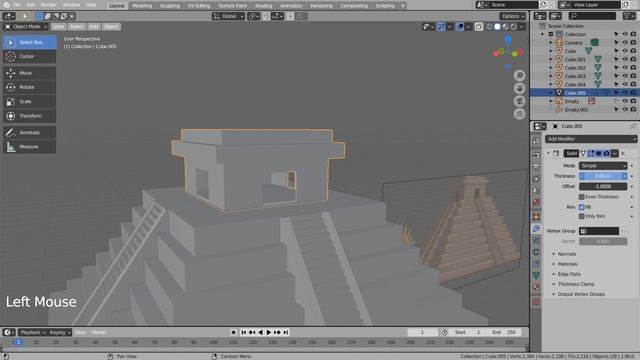Open the Mode dropdown set to Simple
640x360 pixels.
click(x=603, y=166)
